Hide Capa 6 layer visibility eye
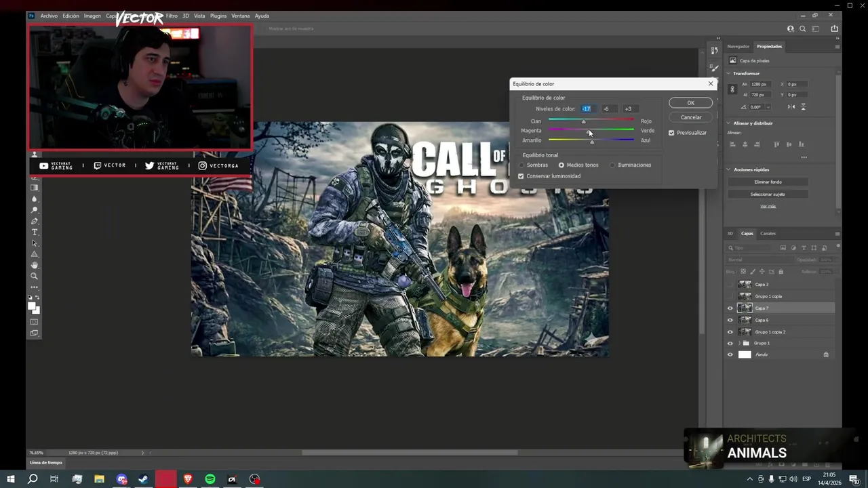Screen dimensions: 868x488 click(730, 320)
